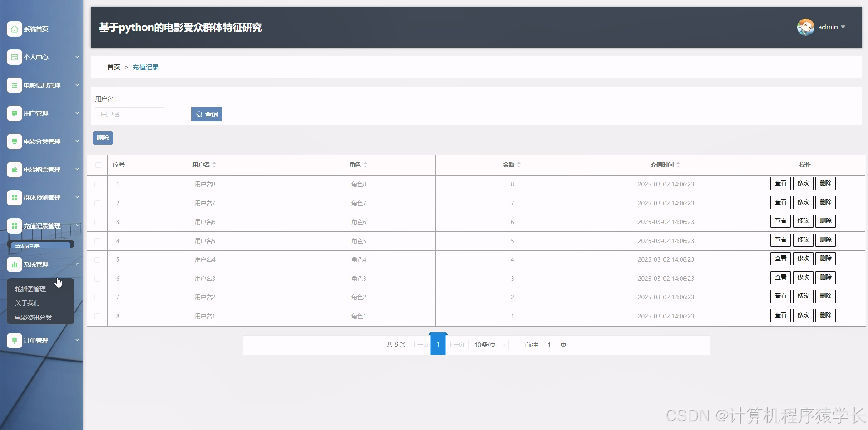Click the 查询 search button
This screenshot has width=868, height=430.
point(207,114)
